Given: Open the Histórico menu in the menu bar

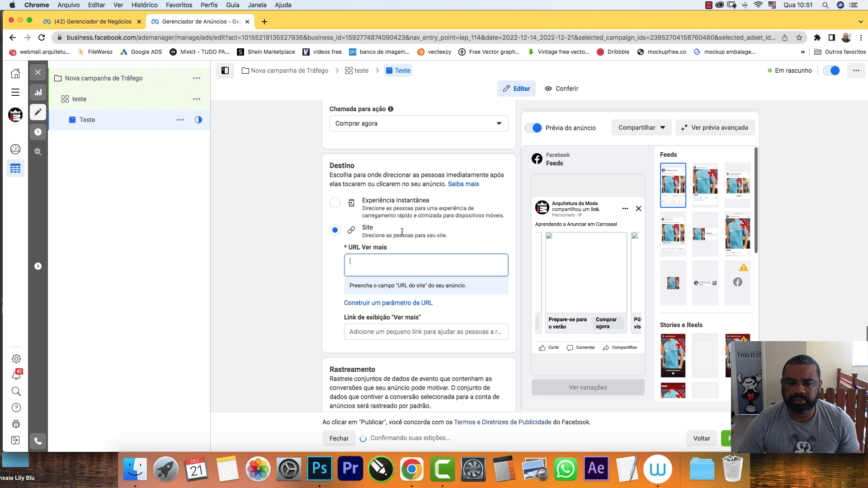Looking at the screenshot, I should tap(144, 5).
